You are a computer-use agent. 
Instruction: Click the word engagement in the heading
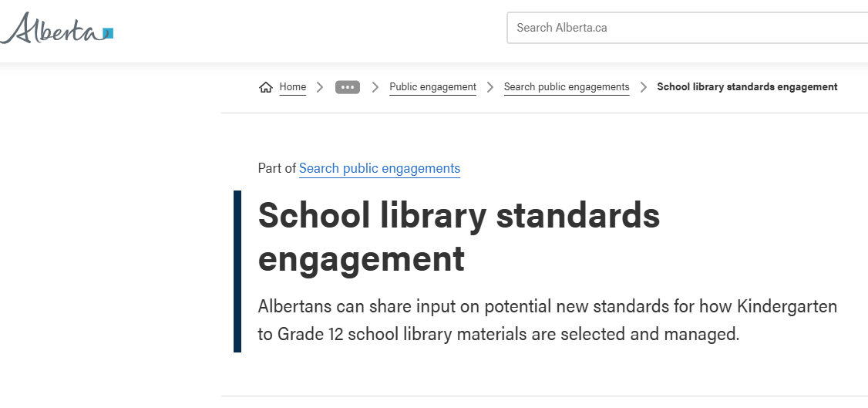(x=362, y=258)
